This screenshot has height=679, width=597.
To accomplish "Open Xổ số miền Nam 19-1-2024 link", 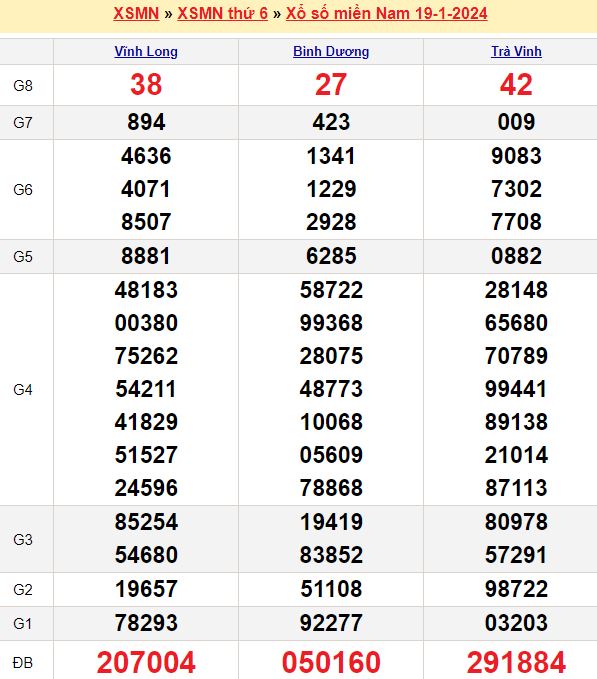I will click(386, 13).
